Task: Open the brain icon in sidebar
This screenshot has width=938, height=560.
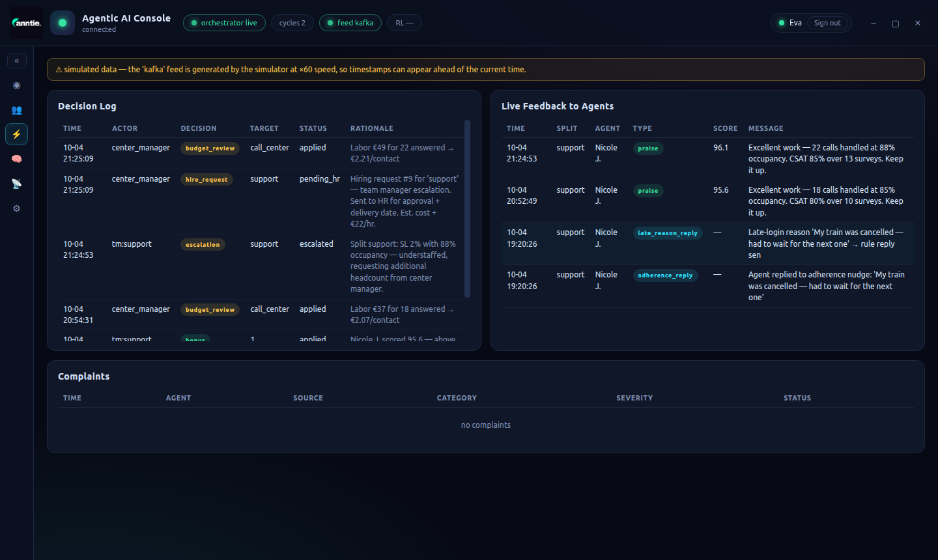Action: (x=17, y=159)
